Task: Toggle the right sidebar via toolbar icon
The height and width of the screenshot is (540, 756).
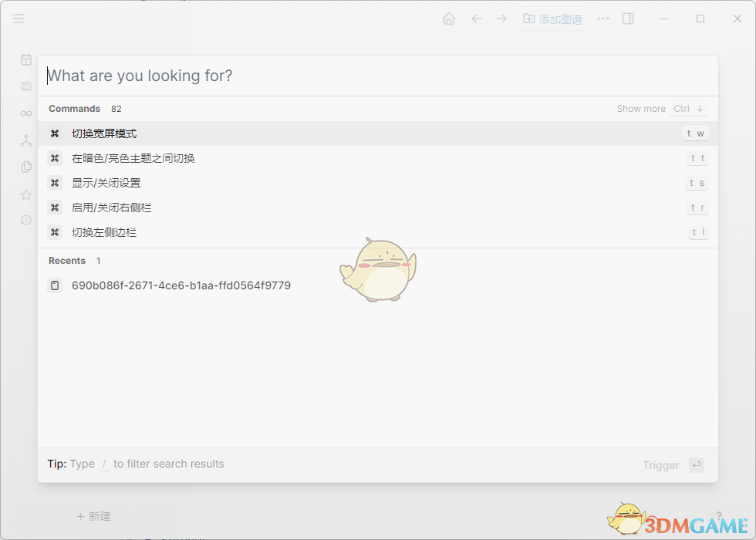Action: [x=627, y=18]
